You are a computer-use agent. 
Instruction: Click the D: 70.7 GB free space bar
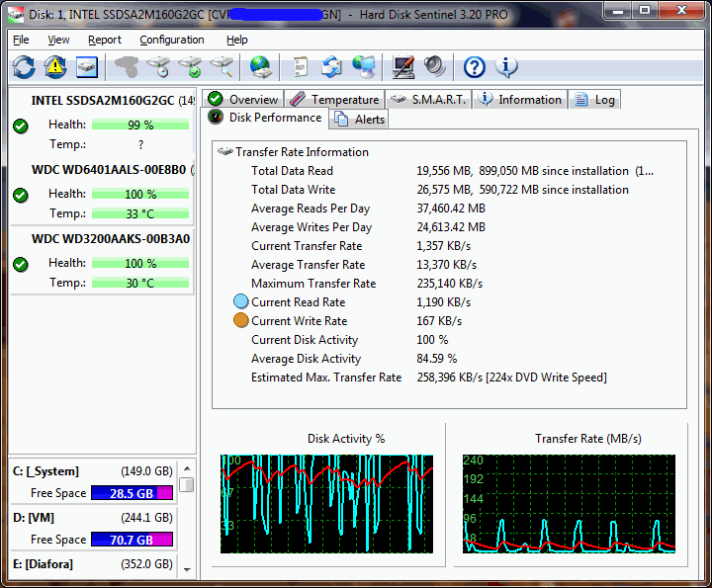(x=132, y=539)
